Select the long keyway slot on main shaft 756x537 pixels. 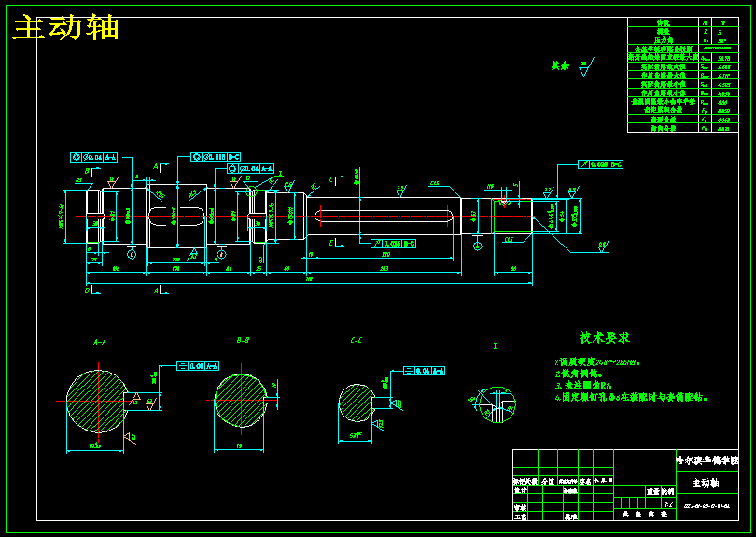(x=385, y=216)
